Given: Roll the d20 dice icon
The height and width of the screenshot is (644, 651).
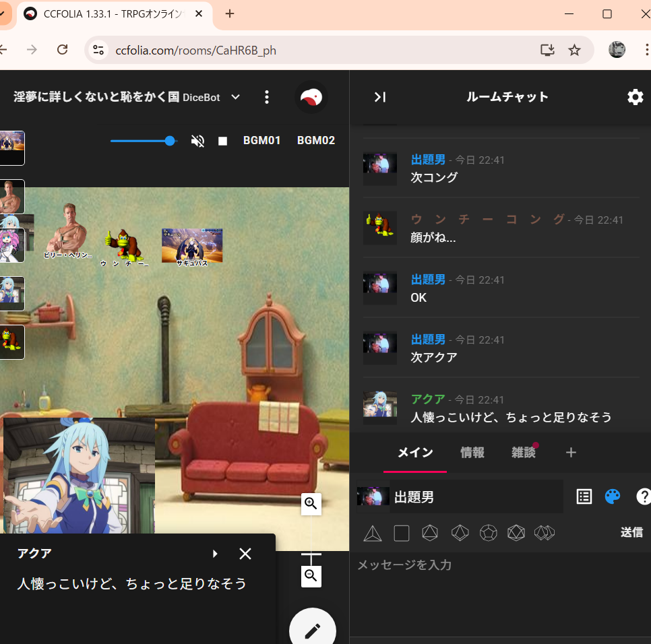Looking at the screenshot, I should click(x=516, y=534).
